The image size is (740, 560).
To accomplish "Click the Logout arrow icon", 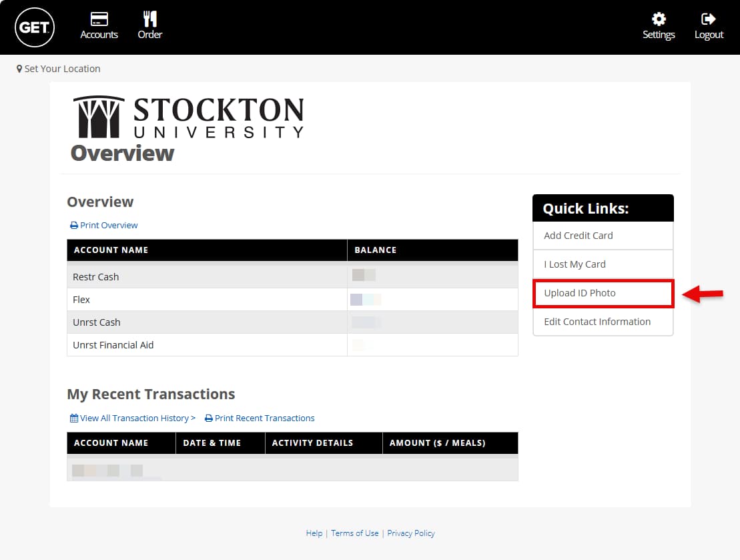I will click(709, 19).
